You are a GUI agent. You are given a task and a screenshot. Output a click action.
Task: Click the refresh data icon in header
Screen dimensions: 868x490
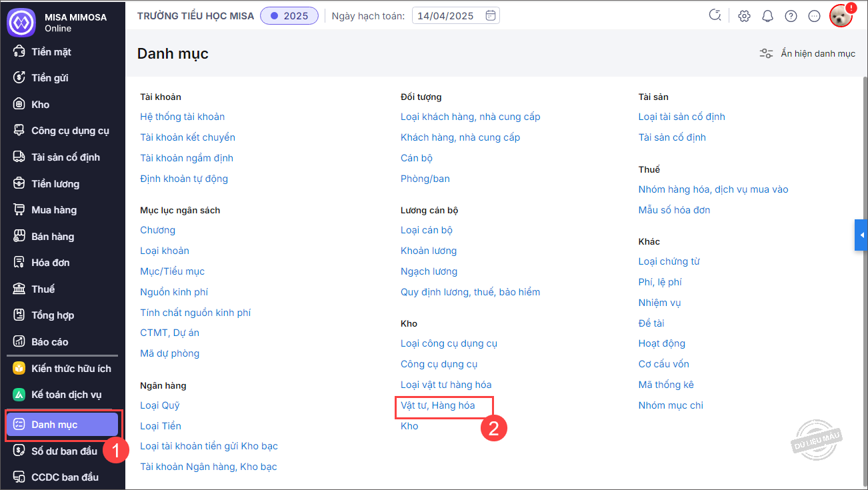[x=715, y=15]
